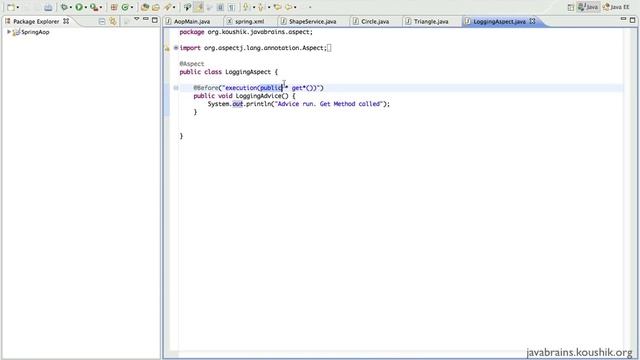The width and height of the screenshot is (640, 360).
Task: Click the Open Perspective icon
Action: coord(571,7)
